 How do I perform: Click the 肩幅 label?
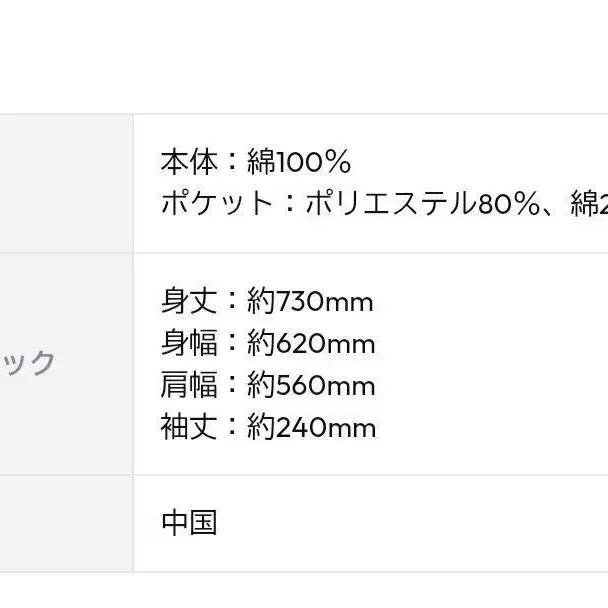189,385
